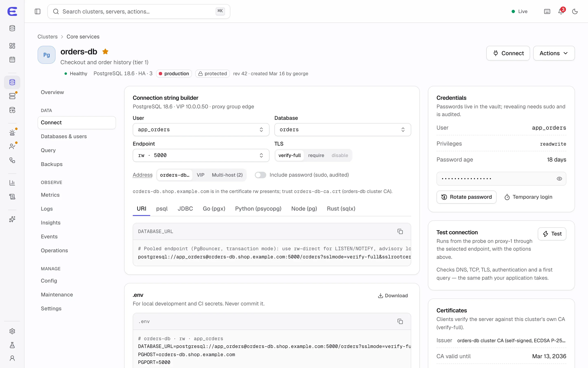The image size is (588, 368).
Task: Open the user profile icon in left rail
Action: (x=12, y=358)
